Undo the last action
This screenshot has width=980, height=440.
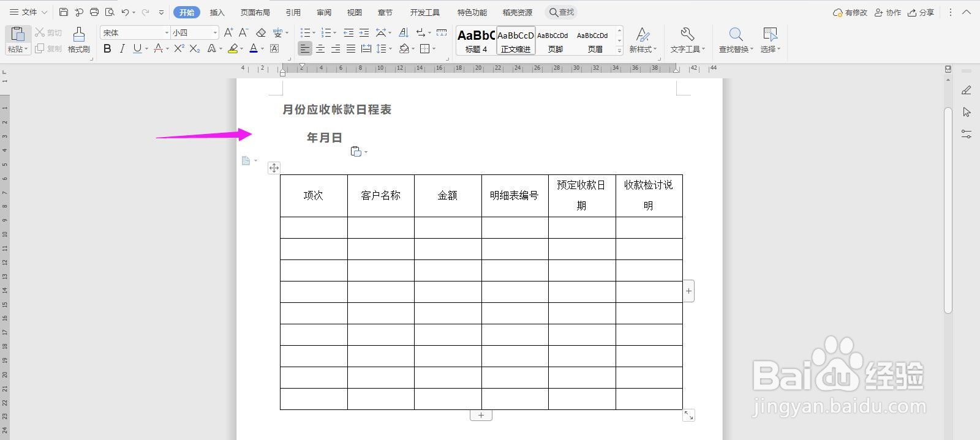pyautogui.click(x=125, y=12)
